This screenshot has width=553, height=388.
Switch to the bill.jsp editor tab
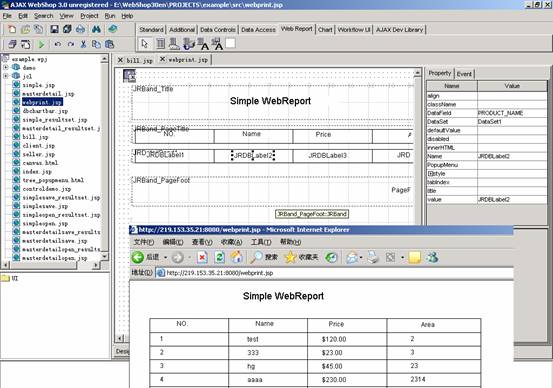140,60
